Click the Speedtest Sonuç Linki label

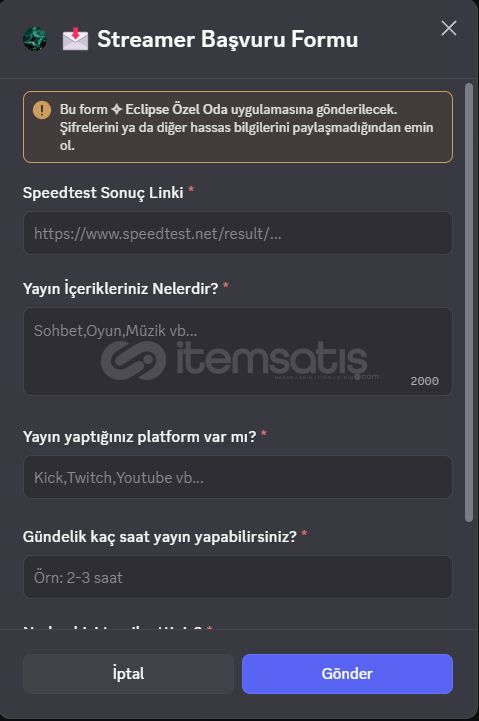pyautogui.click(x=103, y=192)
